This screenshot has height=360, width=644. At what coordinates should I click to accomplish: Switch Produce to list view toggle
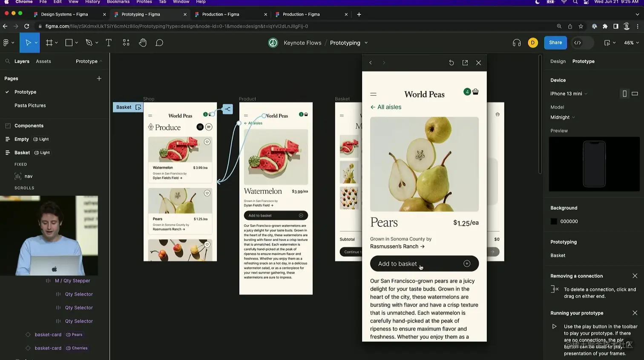point(209,127)
